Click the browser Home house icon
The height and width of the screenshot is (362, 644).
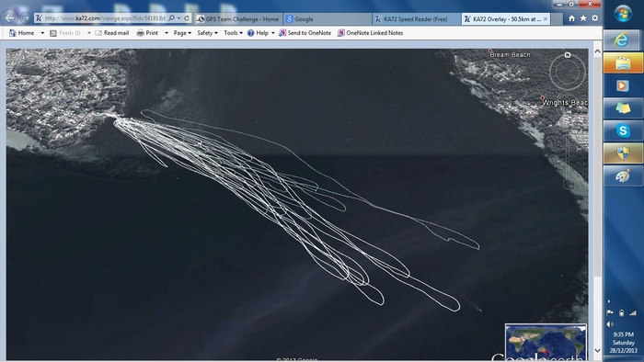(x=571, y=18)
